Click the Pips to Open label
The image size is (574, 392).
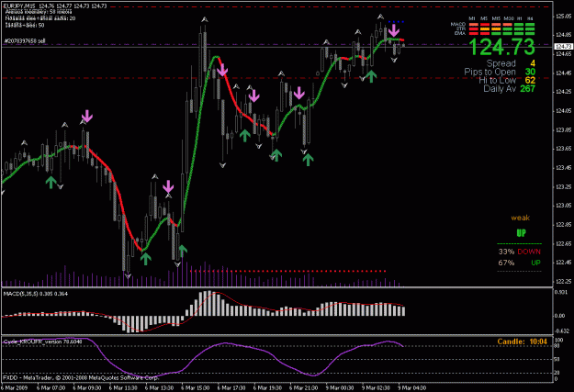[490, 72]
